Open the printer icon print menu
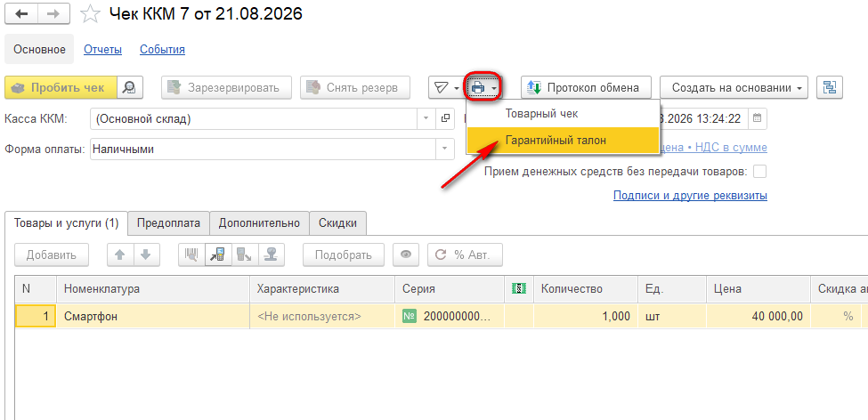Image resolution: width=868 pixels, height=420 pixels. (x=483, y=88)
